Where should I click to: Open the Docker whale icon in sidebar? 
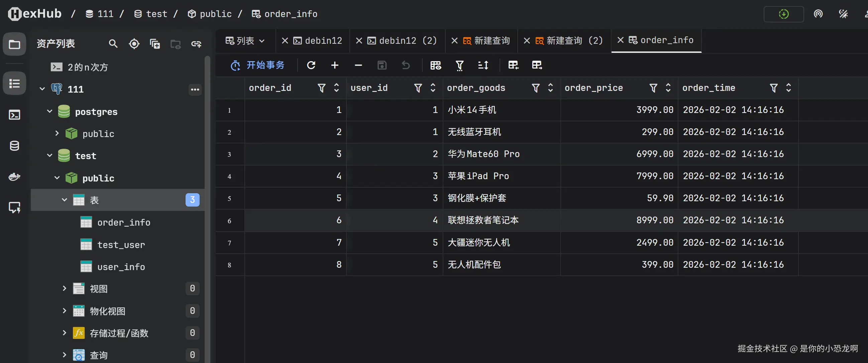coord(14,176)
